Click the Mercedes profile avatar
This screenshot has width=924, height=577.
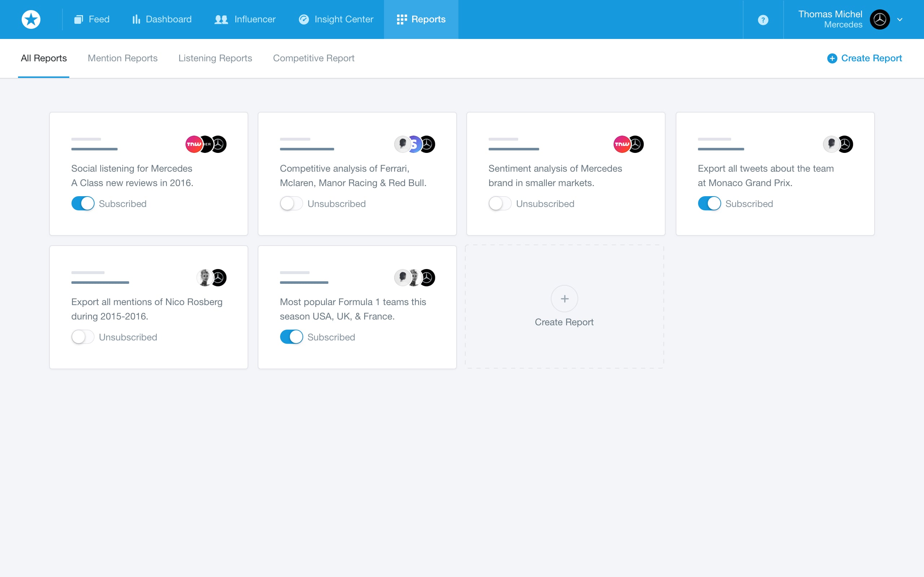coord(879,19)
